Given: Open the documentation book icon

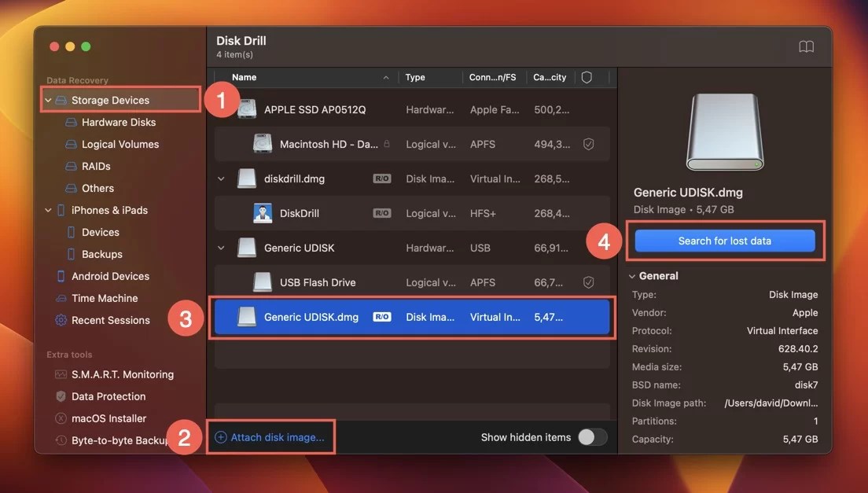Looking at the screenshot, I should pos(807,46).
